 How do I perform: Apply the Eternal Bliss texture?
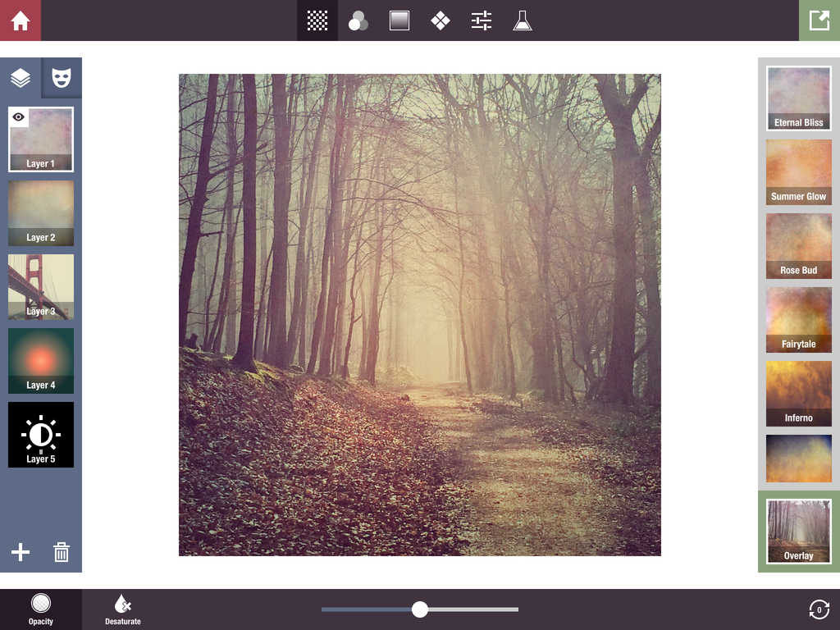[x=799, y=98]
